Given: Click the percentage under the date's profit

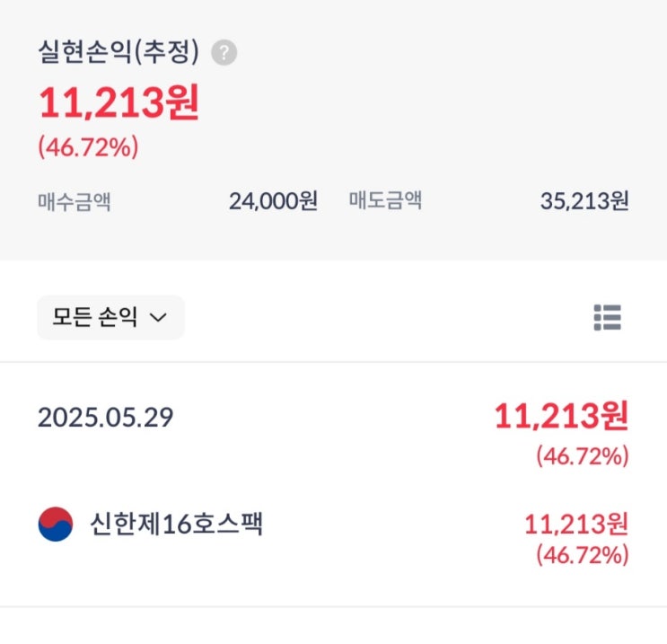Looking at the screenshot, I should click(x=583, y=456).
